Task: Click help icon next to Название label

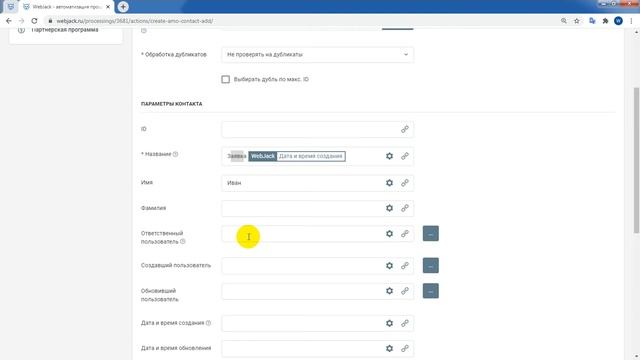Action: click(x=176, y=154)
